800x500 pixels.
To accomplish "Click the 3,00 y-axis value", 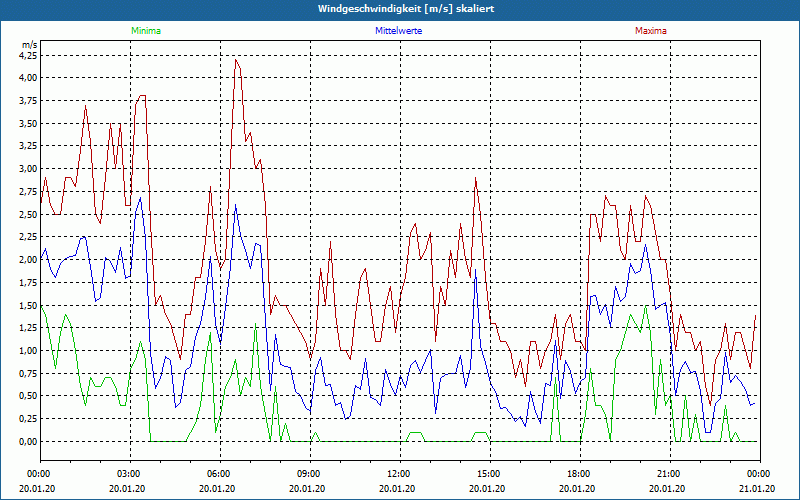I will click(28, 169).
